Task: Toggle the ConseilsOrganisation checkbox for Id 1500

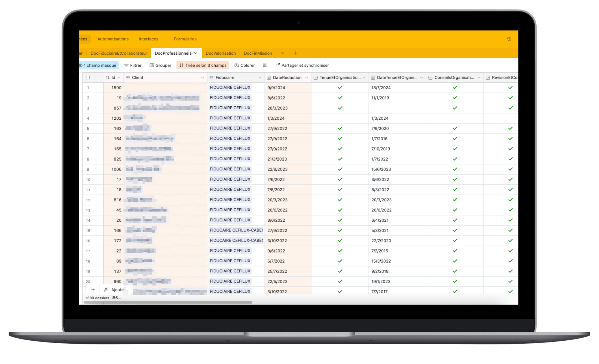Action: tap(455, 88)
